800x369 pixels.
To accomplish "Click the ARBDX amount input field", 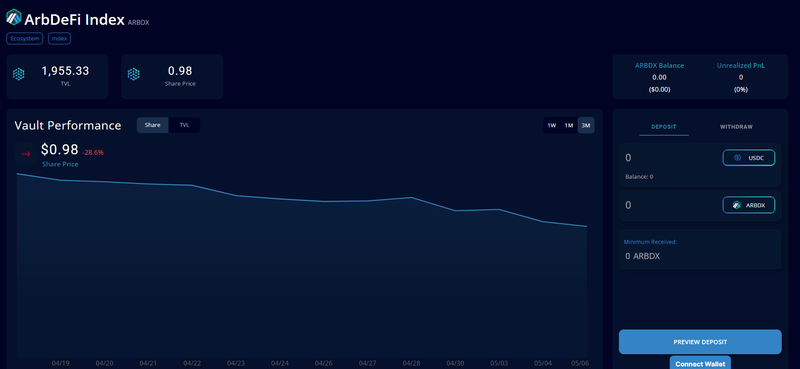I will coord(669,205).
